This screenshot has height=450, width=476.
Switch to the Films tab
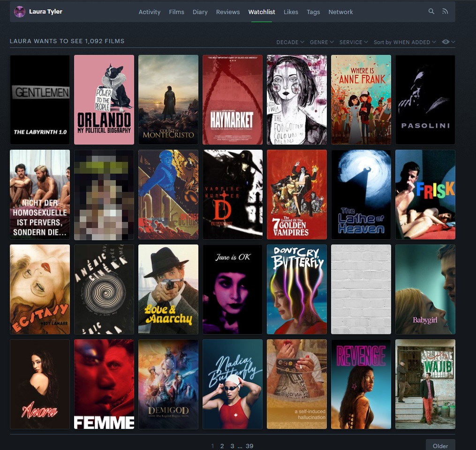click(x=177, y=12)
